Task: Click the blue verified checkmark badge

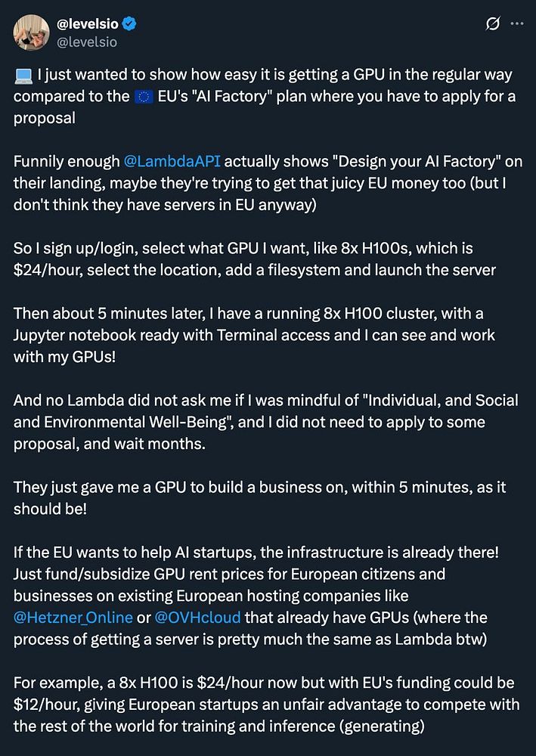Action: pos(129,23)
